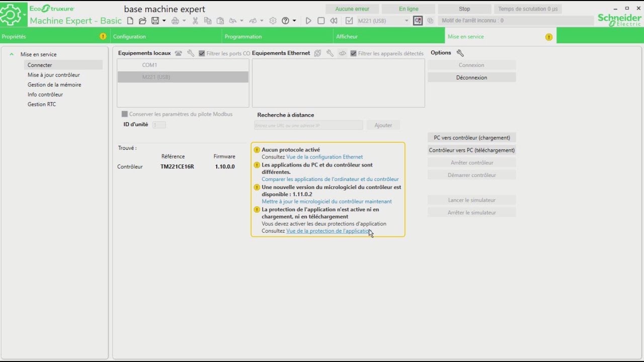The image size is (644, 362).
Task: Click the wrench icon beside Equipements locaux
Action: point(191,53)
